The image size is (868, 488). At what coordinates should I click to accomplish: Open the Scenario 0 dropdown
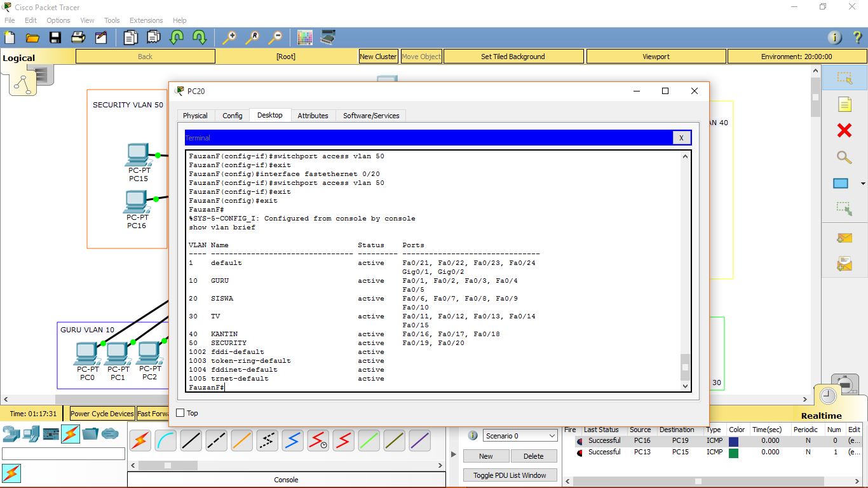coord(519,435)
